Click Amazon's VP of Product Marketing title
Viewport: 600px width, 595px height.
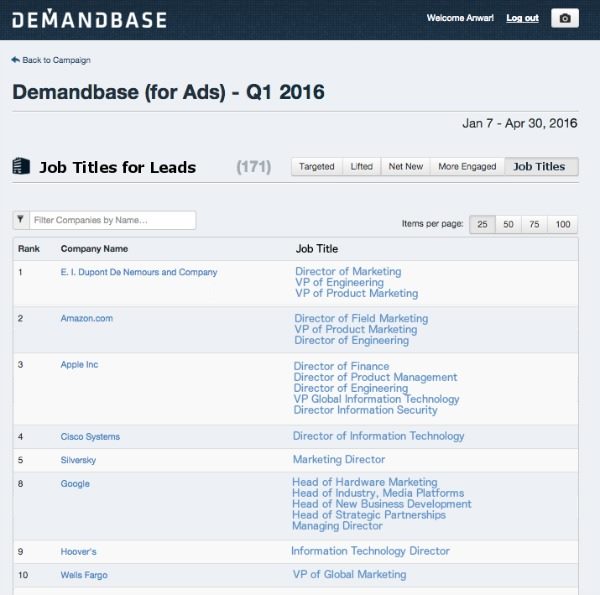point(356,329)
